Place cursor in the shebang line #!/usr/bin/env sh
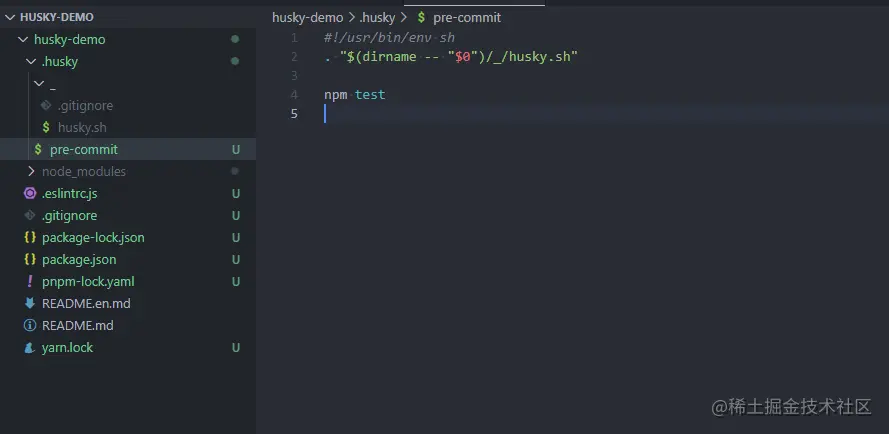The image size is (889, 434). click(x=390, y=38)
